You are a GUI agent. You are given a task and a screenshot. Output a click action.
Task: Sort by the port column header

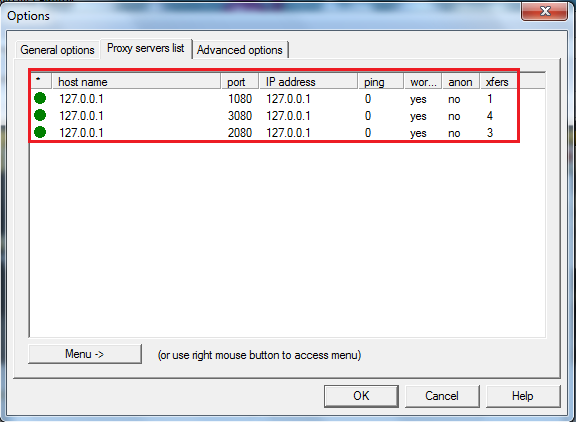[x=240, y=82]
